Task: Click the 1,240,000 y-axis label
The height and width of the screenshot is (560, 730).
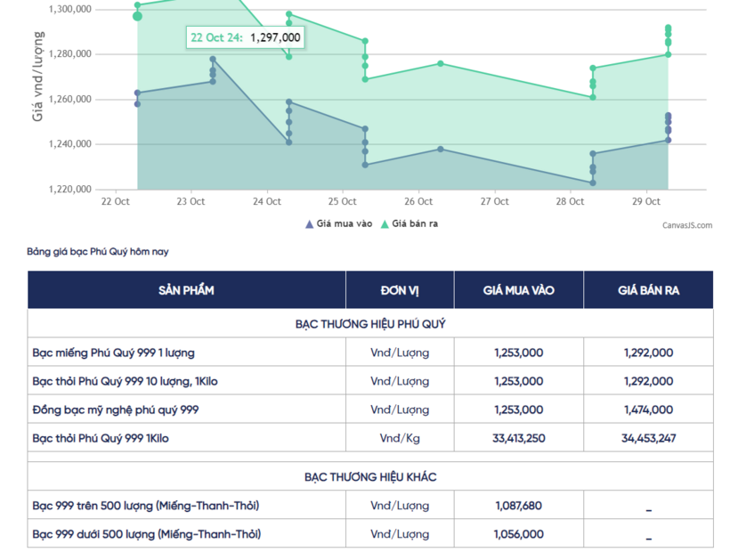Action: (69, 144)
